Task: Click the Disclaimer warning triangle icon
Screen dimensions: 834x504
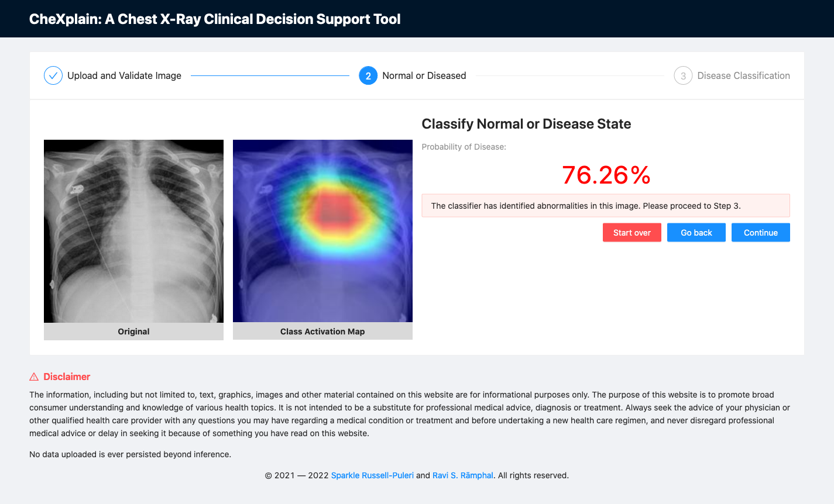Action: coord(34,377)
